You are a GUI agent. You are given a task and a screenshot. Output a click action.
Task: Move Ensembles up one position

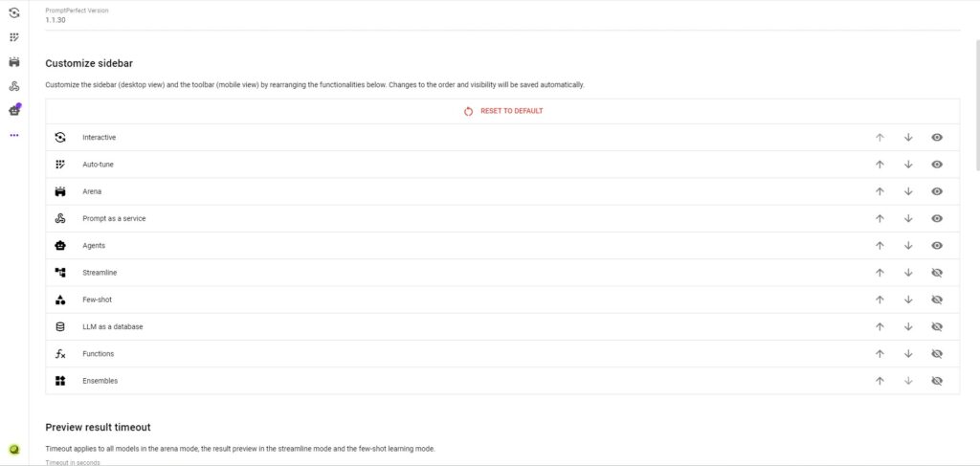(x=880, y=381)
